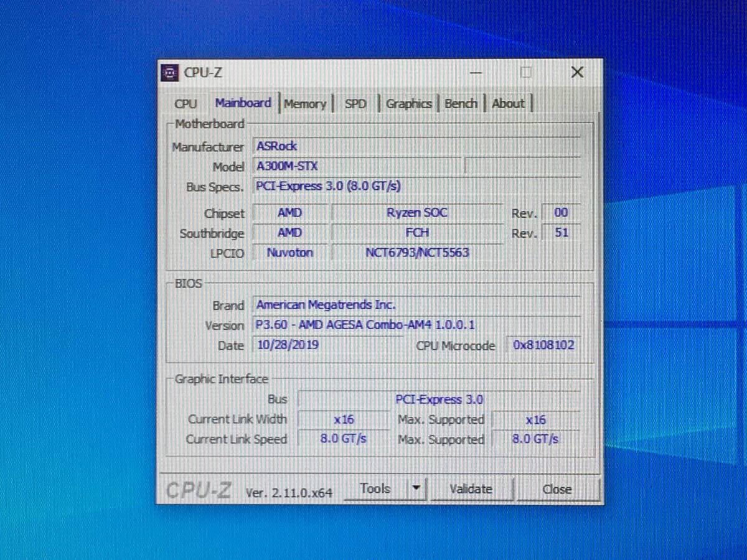747x560 pixels.
Task: Click the Bus Specs. label
Action: click(x=215, y=187)
